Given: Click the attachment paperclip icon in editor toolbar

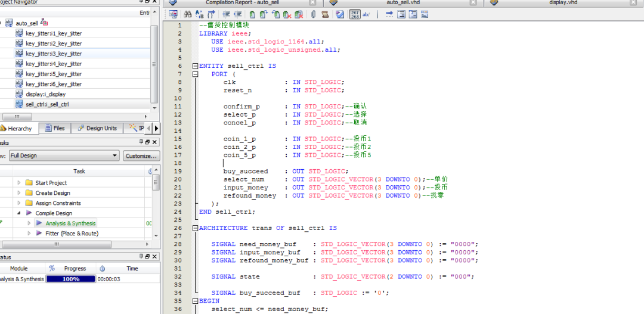Looking at the screenshot, I should coord(313,14).
